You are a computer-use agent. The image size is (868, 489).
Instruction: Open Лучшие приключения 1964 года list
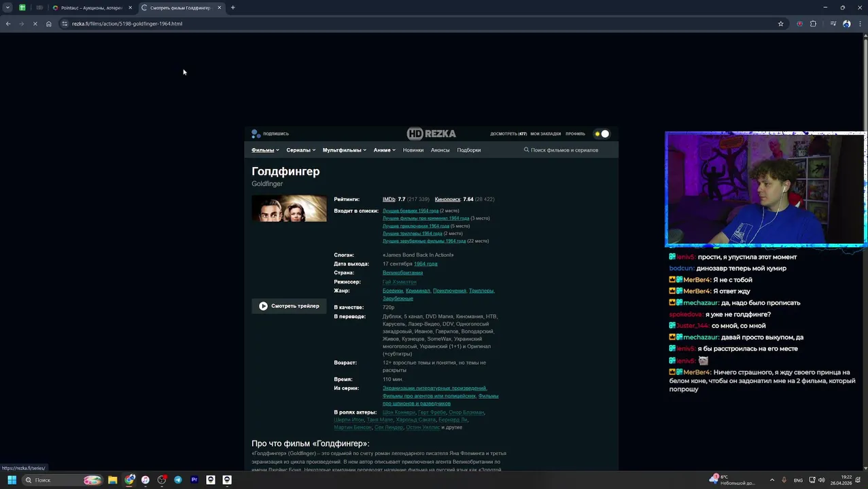(416, 226)
